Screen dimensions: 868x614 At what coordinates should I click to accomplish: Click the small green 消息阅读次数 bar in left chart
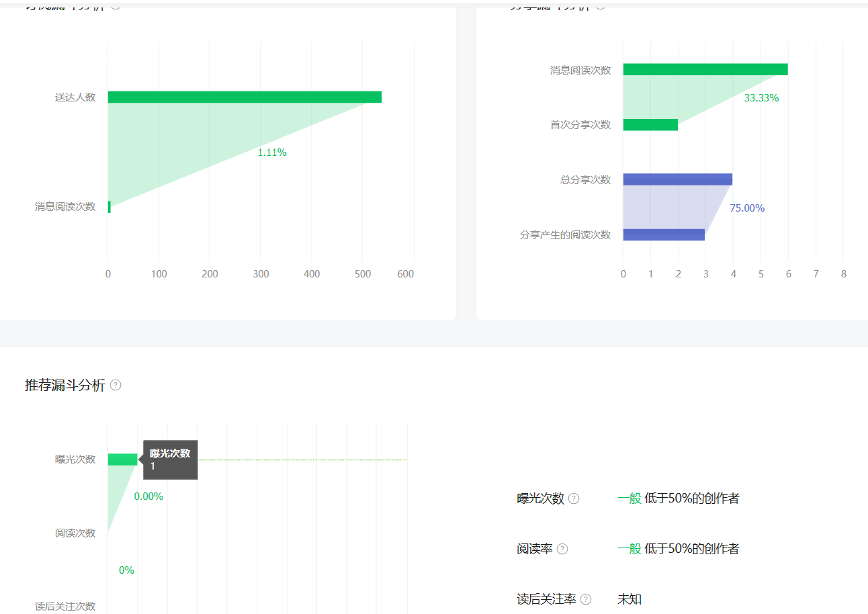(109, 207)
